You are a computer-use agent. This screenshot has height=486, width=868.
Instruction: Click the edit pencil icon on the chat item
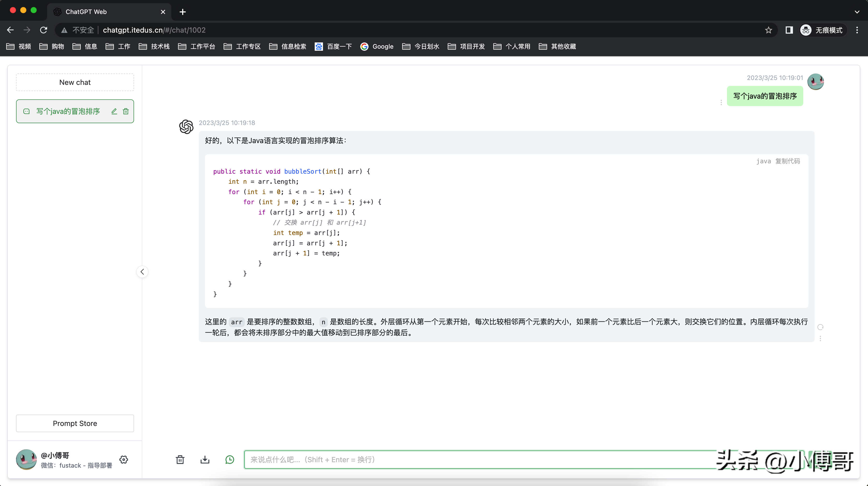pos(114,111)
